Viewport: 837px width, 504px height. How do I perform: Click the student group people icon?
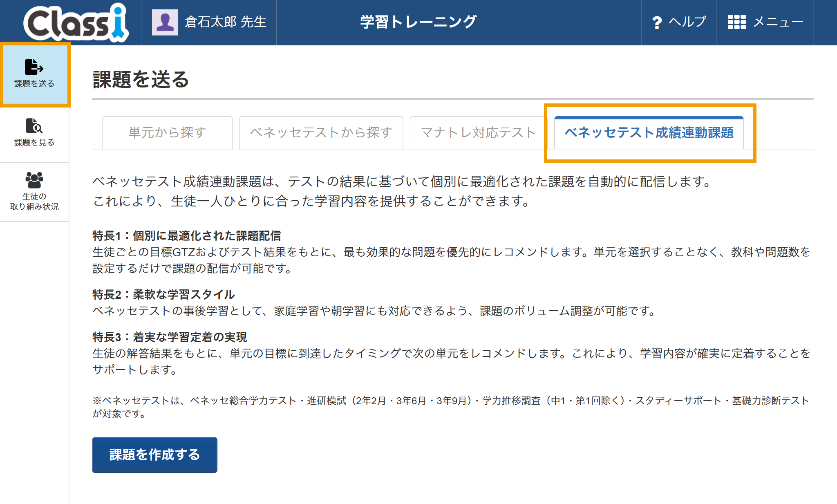tap(34, 180)
